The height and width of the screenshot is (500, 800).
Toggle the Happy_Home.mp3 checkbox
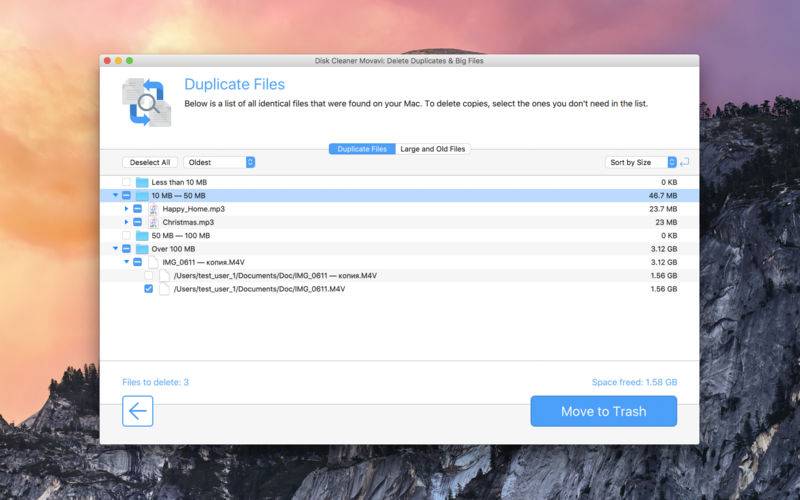tap(137, 209)
